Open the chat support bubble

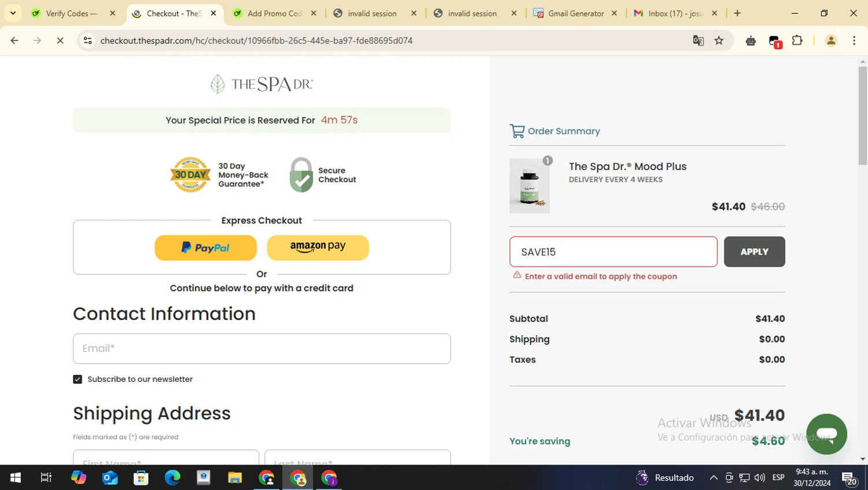826,434
